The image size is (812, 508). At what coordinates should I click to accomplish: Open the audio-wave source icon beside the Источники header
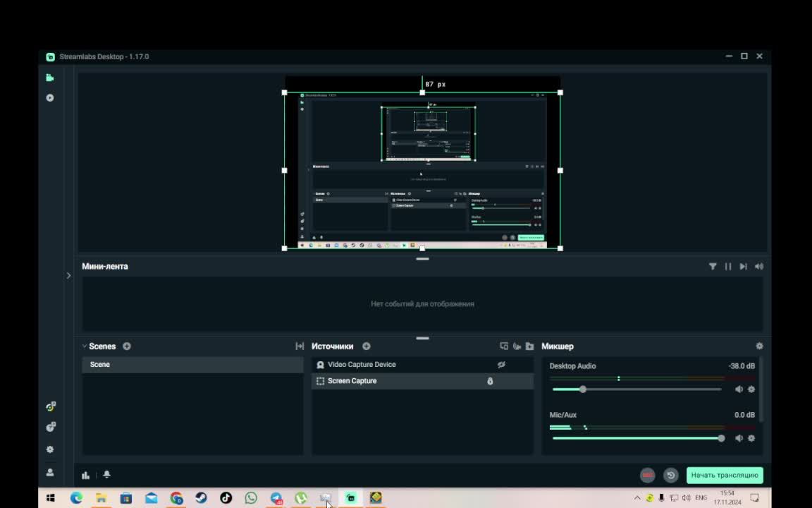pos(516,346)
